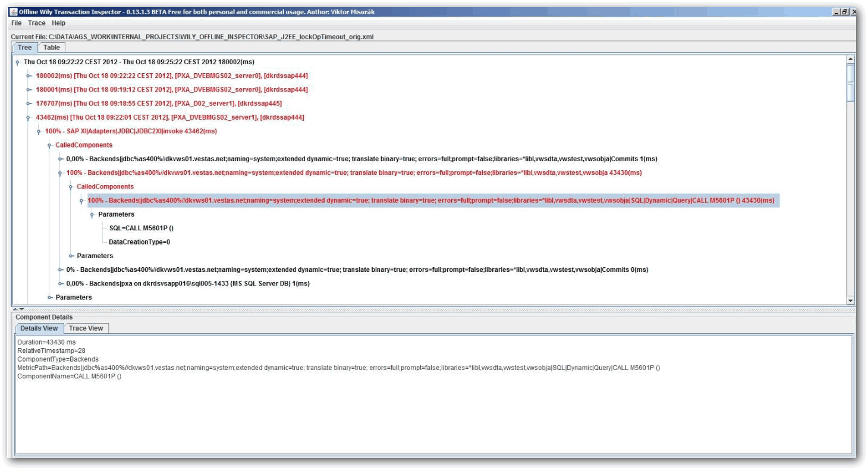Select the root Thu Oct 18 180002(ms) row
This screenshot has width=868, height=470.
tap(140, 62)
